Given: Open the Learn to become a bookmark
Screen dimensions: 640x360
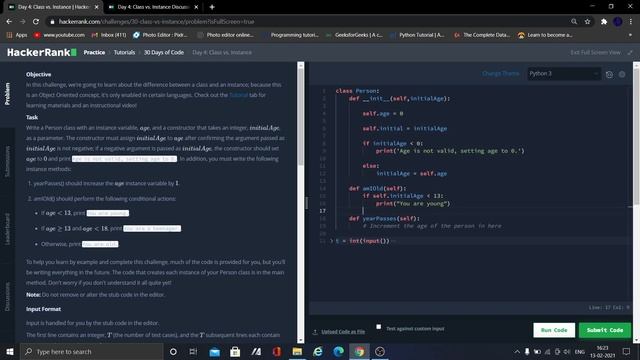Looking at the screenshot, I should click(x=545, y=35).
